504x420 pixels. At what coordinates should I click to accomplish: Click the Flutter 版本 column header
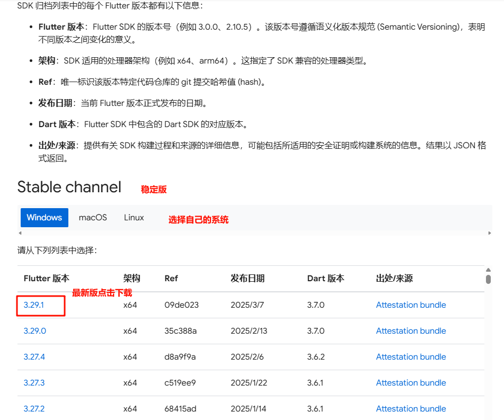[46, 278]
